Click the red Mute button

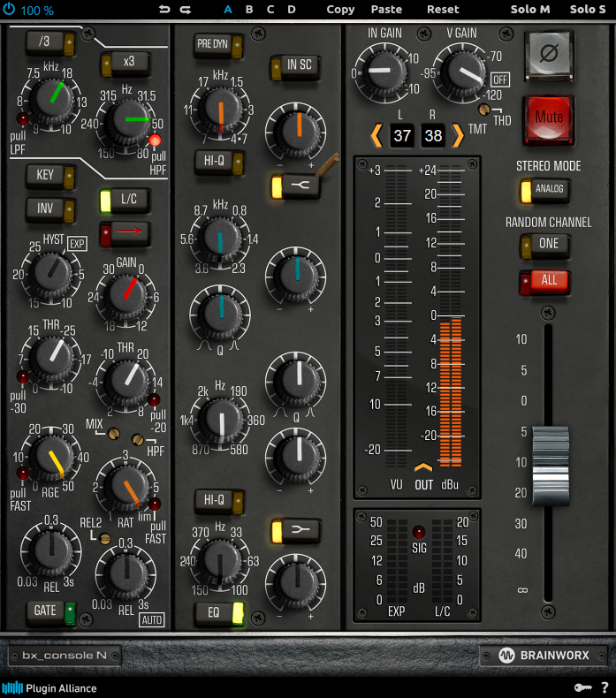[x=549, y=118]
